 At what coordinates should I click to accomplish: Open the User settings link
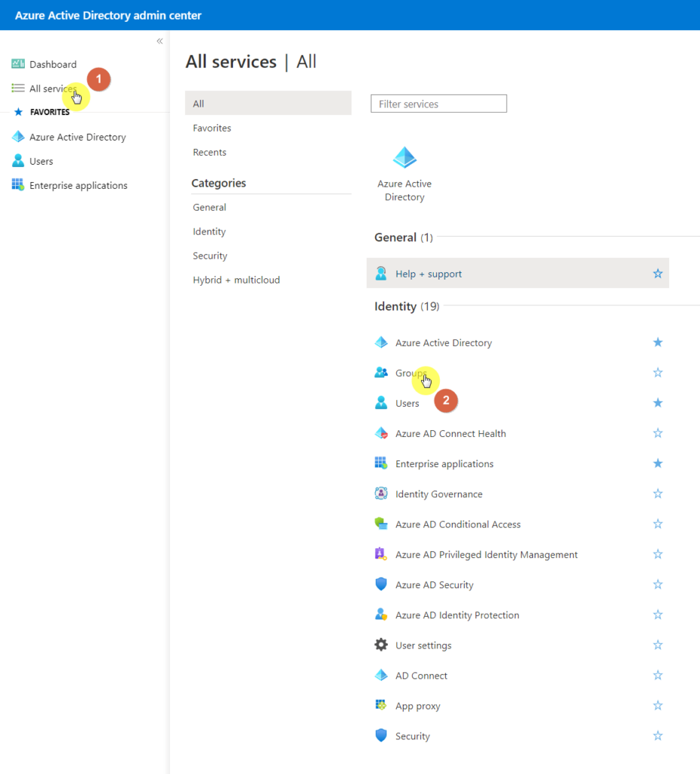(423, 646)
